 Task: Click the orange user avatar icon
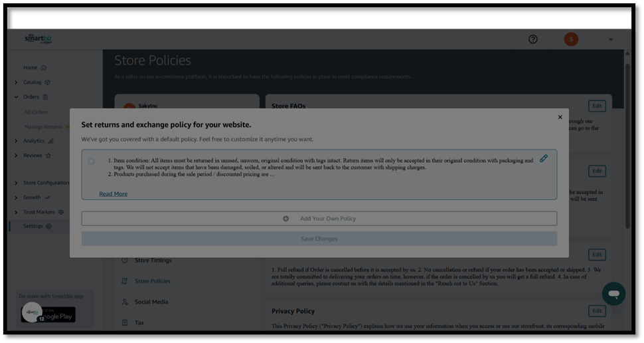[571, 39]
